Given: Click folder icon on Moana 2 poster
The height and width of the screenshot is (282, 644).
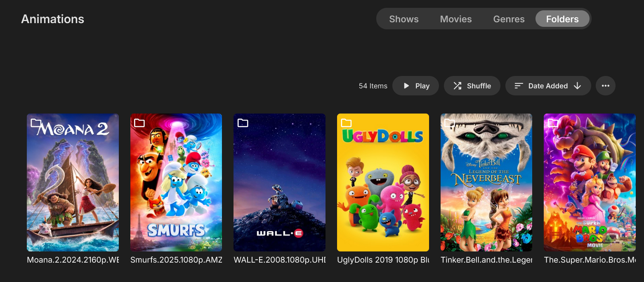Looking at the screenshot, I should (36, 123).
